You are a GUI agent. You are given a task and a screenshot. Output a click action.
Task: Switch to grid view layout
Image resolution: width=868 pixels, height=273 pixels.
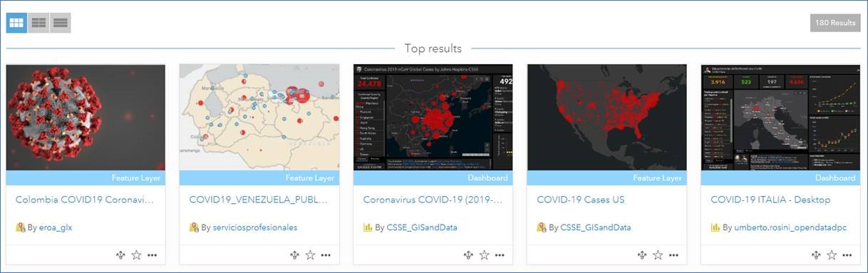tap(16, 23)
